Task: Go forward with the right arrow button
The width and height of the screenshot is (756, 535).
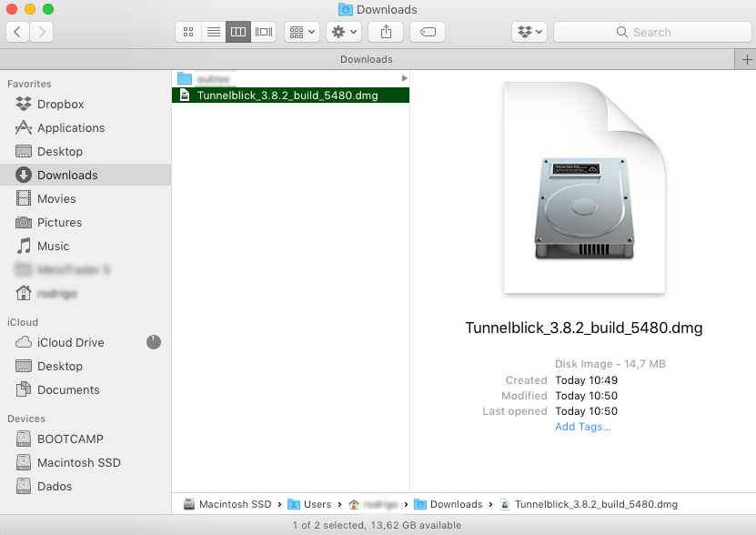Action: click(x=42, y=32)
